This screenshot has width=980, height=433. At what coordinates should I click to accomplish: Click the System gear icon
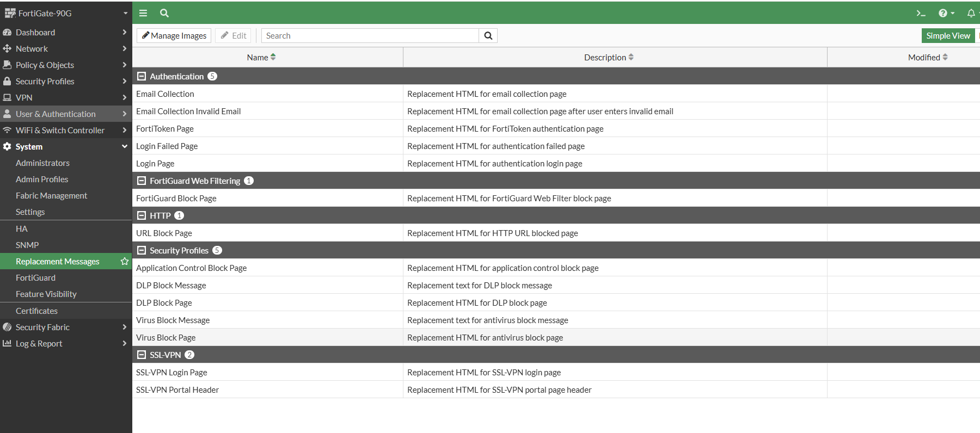coord(7,146)
